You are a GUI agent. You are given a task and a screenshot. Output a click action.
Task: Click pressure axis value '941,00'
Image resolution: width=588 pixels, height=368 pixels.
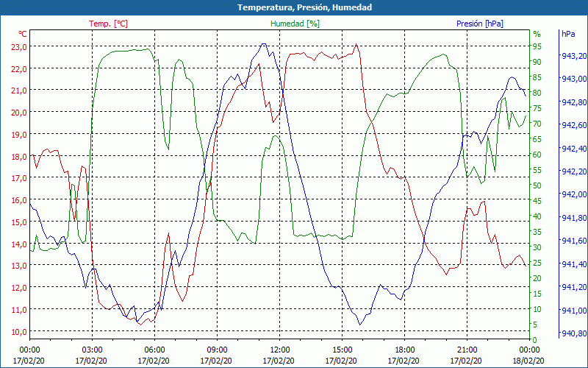click(574, 310)
